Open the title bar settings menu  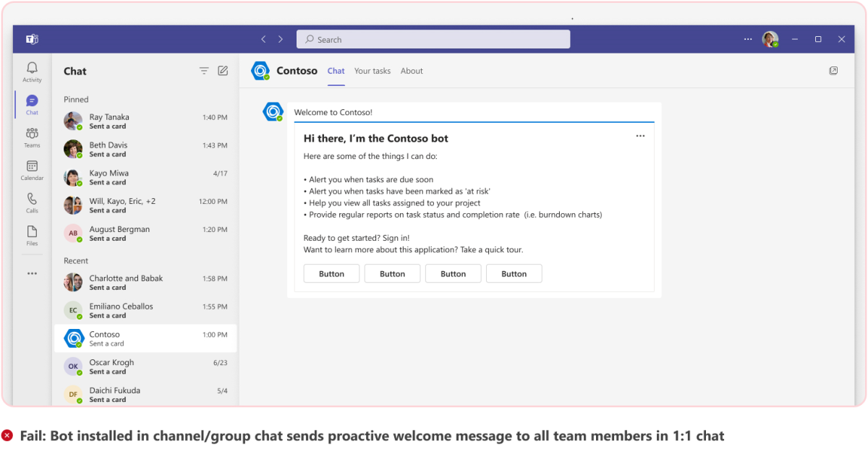(x=748, y=39)
